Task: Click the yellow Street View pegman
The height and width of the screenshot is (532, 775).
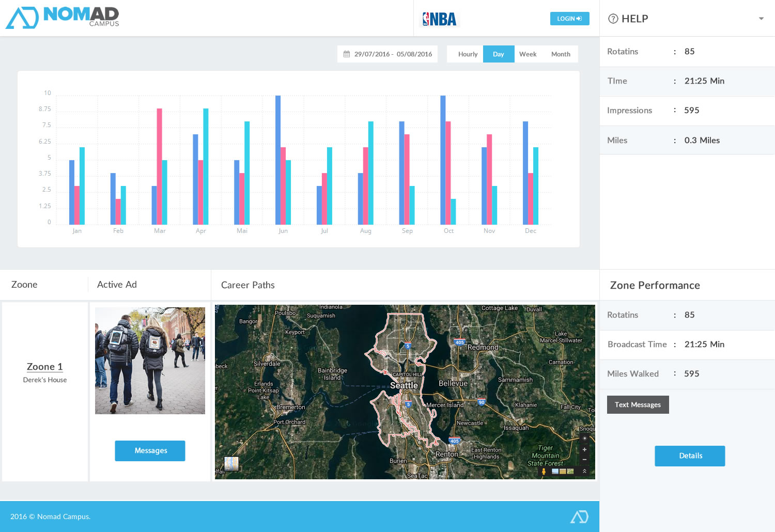Action: [544, 471]
